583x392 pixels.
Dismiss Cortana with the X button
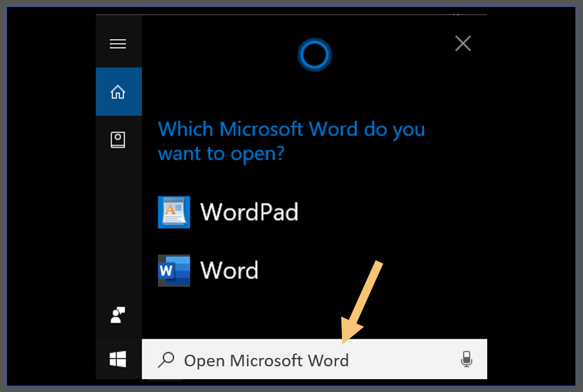tap(463, 43)
